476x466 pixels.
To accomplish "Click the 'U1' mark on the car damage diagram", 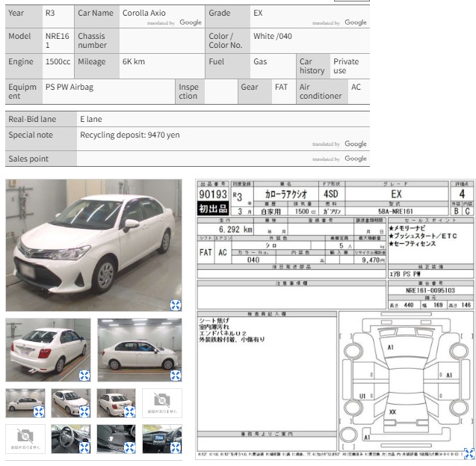I will pyautogui.click(x=362, y=396).
